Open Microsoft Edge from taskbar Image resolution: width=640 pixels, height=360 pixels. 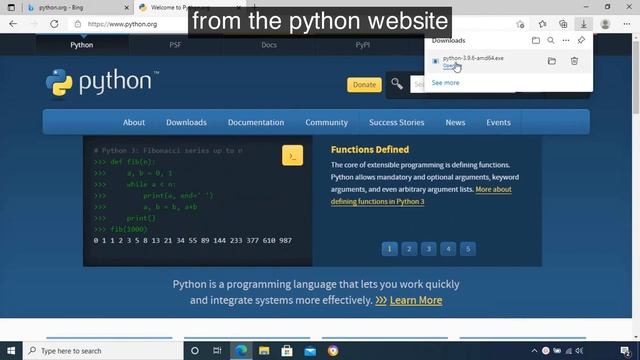pos(241,351)
